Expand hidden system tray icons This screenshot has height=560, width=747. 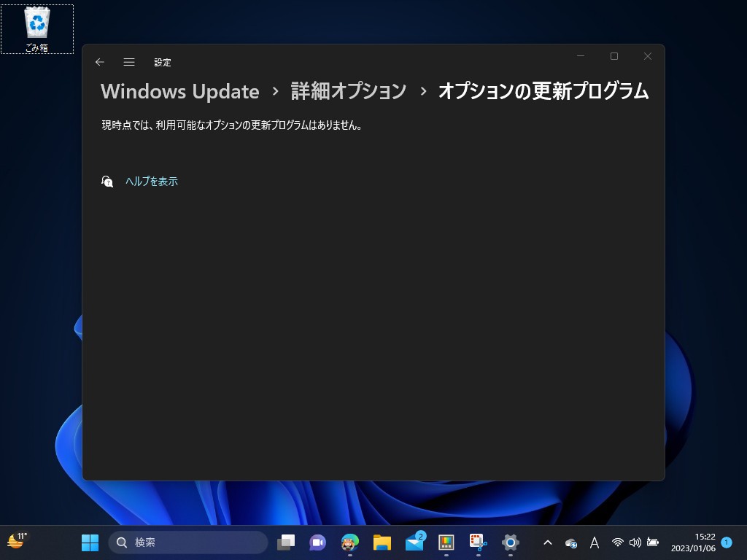tap(547, 542)
